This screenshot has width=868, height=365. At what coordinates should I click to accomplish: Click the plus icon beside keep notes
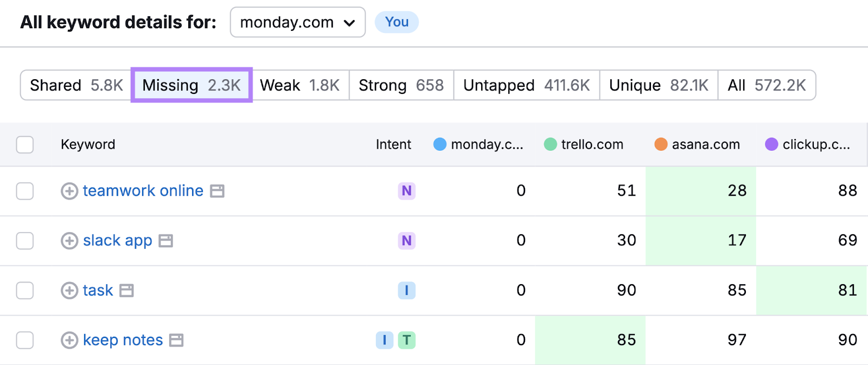click(69, 341)
